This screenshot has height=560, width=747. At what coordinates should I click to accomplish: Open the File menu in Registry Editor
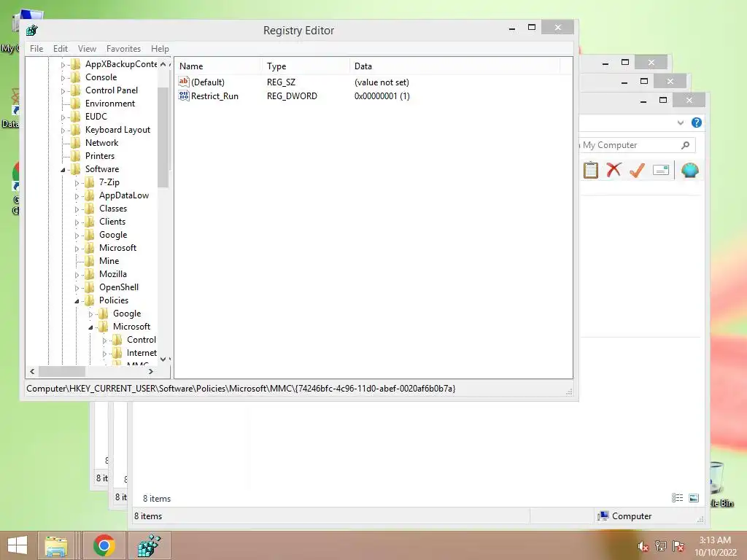point(36,49)
